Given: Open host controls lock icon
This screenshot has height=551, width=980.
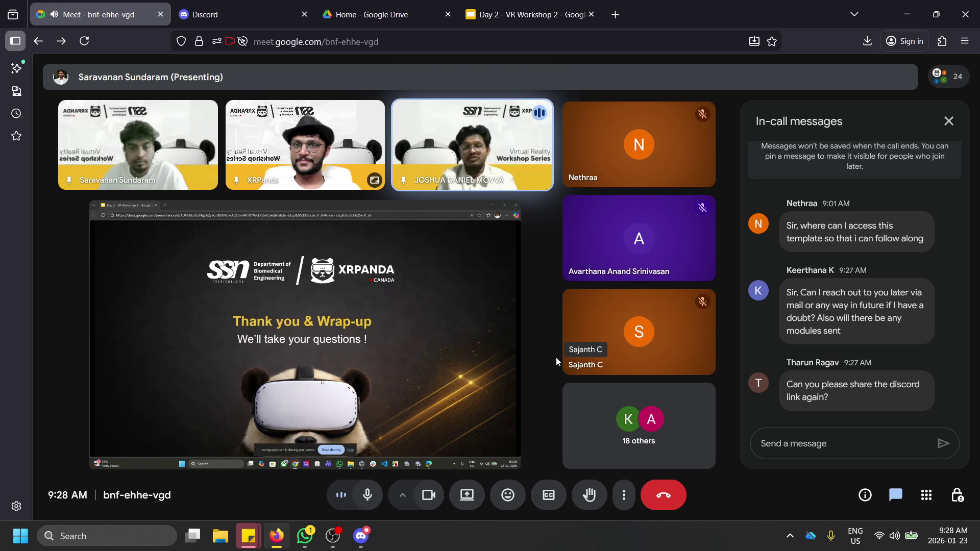Looking at the screenshot, I should click(x=957, y=495).
